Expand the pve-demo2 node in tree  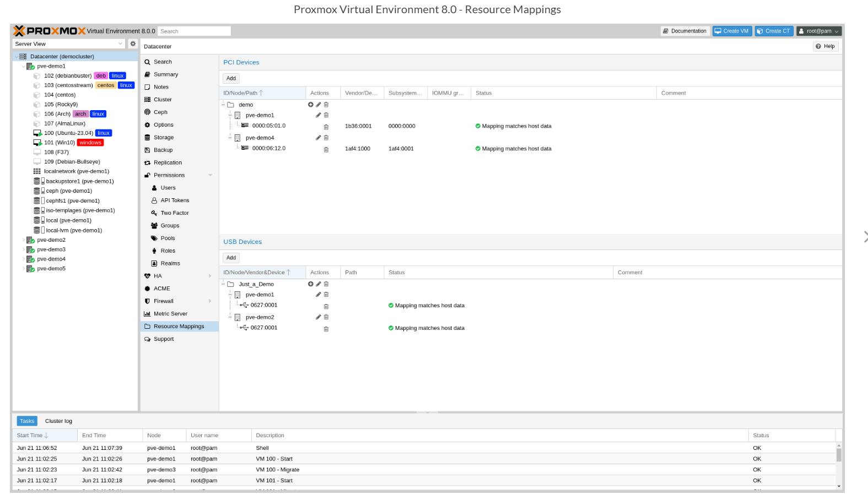pyautogui.click(x=23, y=240)
